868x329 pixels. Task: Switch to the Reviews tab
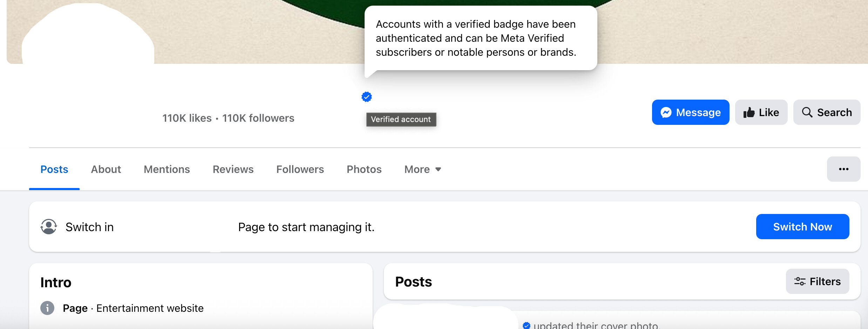[233, 169]
